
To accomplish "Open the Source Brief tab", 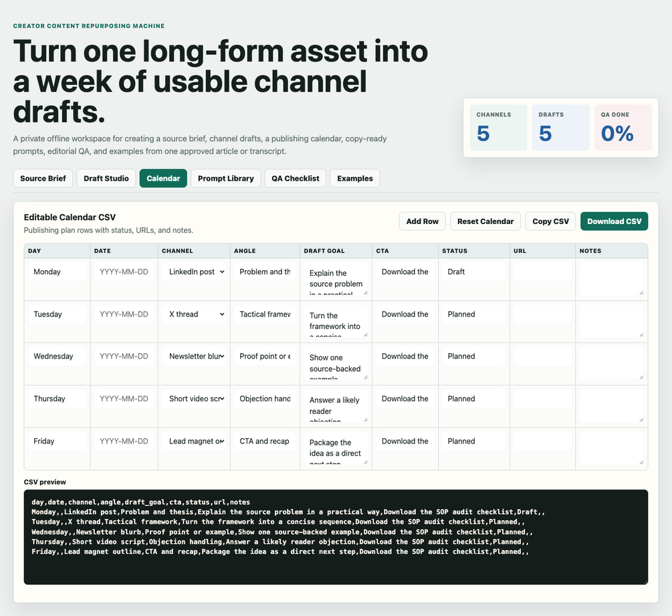I will point(43,179).
